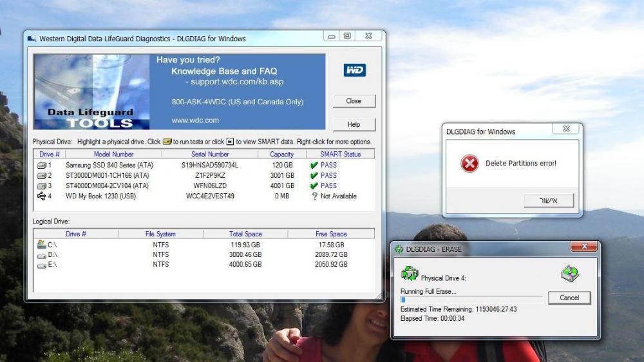This screenshot has width=644, height=362.
Task: Click USB icon for WD My Book row
Action: pyautogui.click(x=41, y=196)
